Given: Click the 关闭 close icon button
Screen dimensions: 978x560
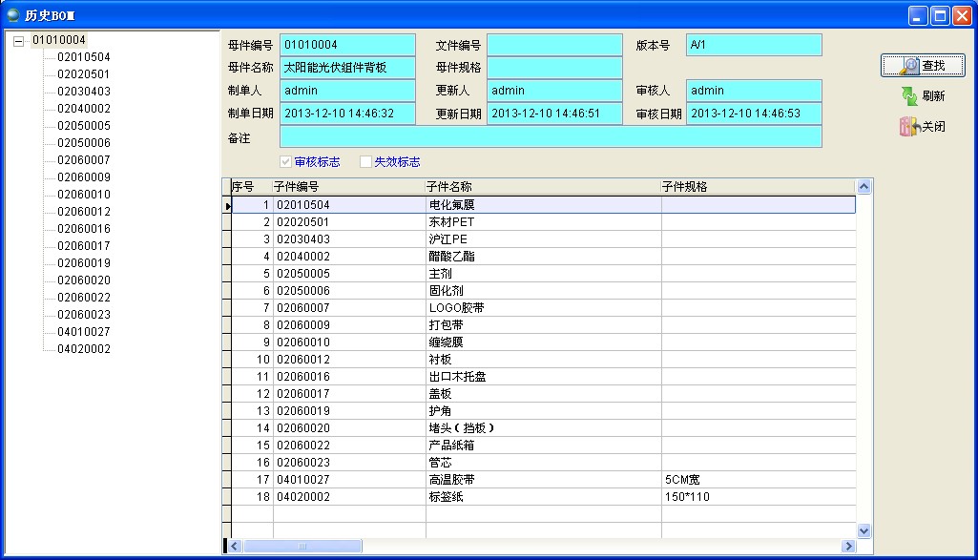Looking at the screenshot, I should pos(908,127).
